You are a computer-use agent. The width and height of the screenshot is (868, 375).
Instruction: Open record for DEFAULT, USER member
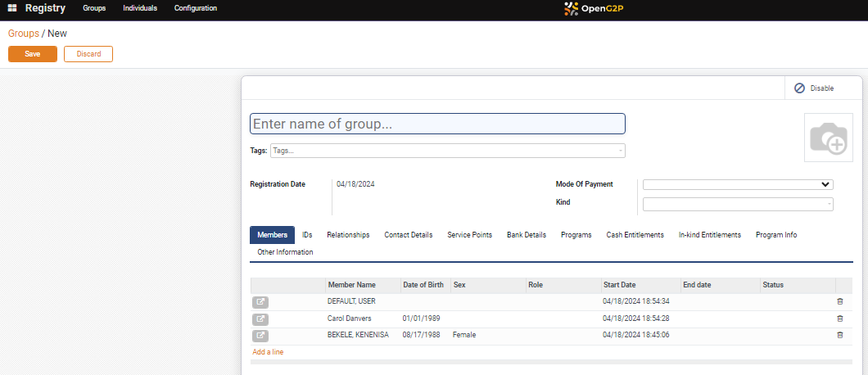click(260, 302)
